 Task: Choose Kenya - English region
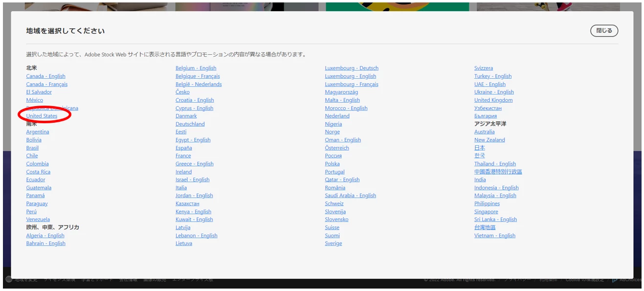[x=193, y=212]
